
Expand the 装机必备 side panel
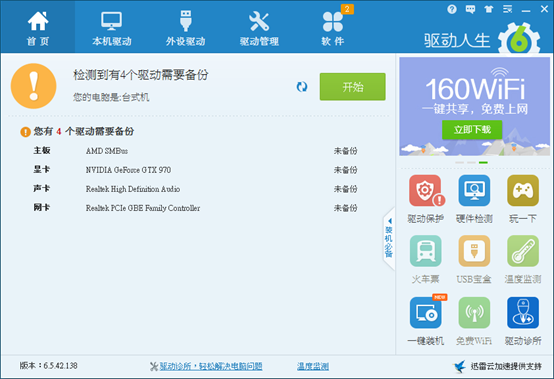(389, 239)
